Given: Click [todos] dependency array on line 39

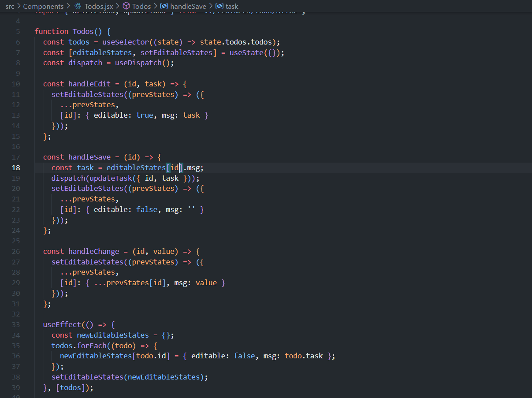Looking at the screenshot, I should (x=71, y=387).
